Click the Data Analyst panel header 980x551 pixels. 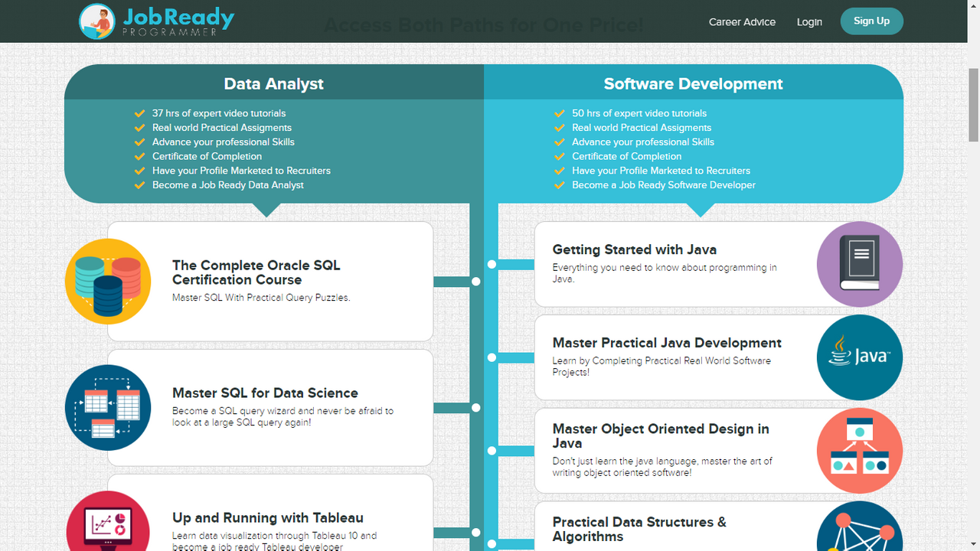273,83
